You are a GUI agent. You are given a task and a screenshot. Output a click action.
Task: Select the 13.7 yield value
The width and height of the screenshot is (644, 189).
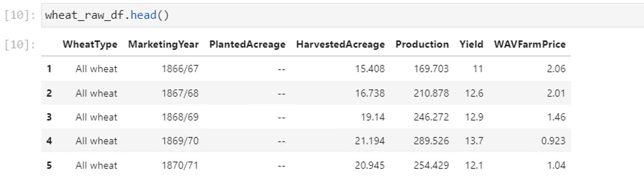[474, 141]
